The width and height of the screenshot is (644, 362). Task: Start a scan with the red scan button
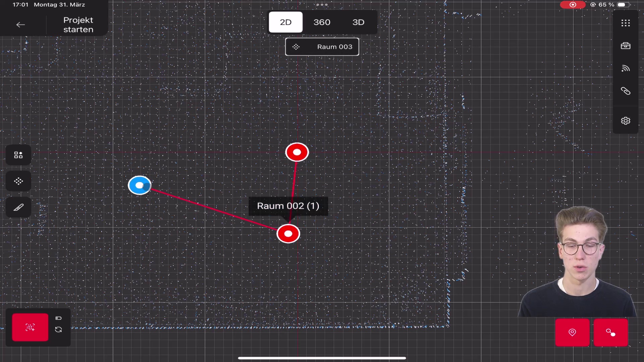coord(30,327)
